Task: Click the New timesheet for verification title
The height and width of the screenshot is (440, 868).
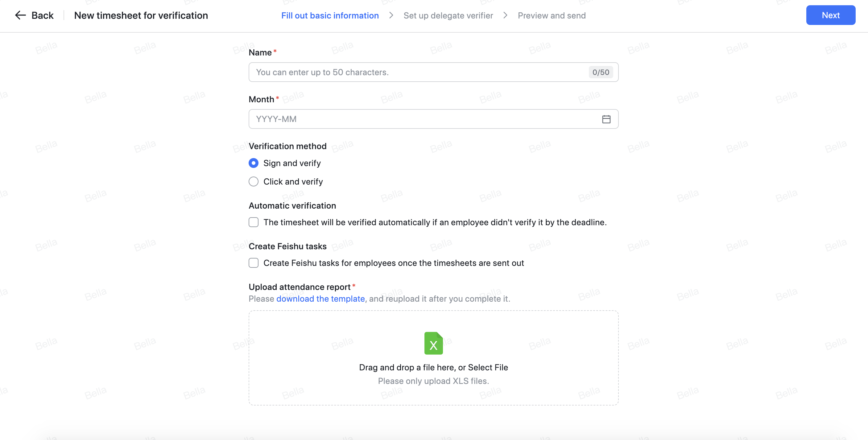Action: [141, 15]
